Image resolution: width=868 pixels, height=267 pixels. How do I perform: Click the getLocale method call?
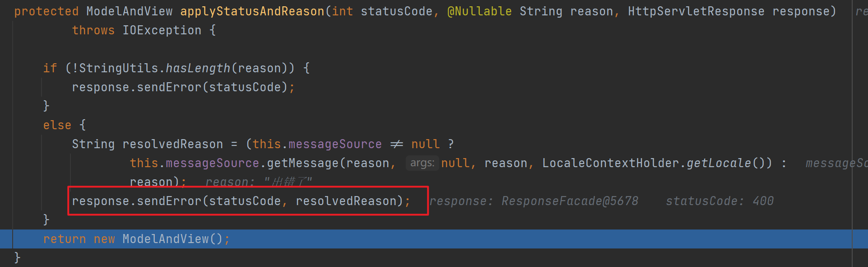click(x=719, y=163)
